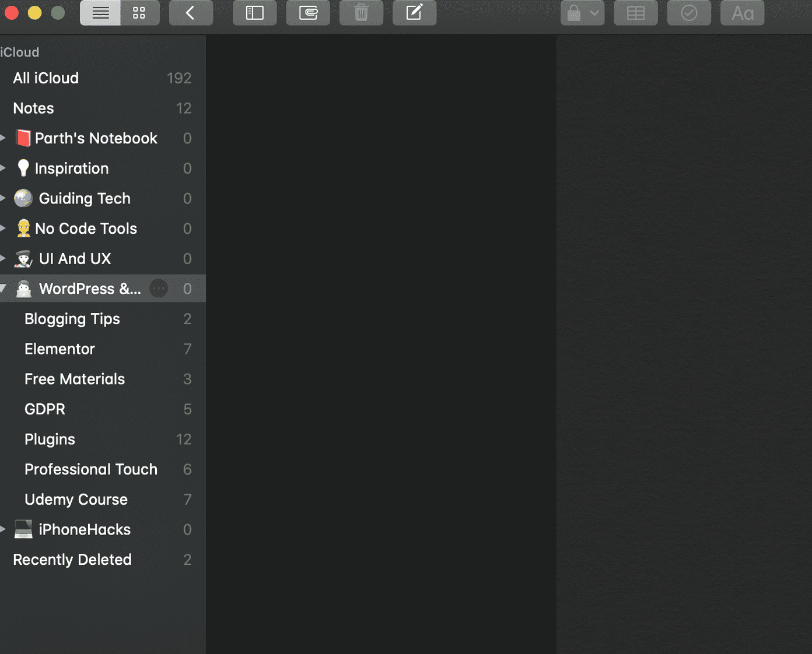
Task: Open the lock note dropdown
Action: tap(582, 13)
